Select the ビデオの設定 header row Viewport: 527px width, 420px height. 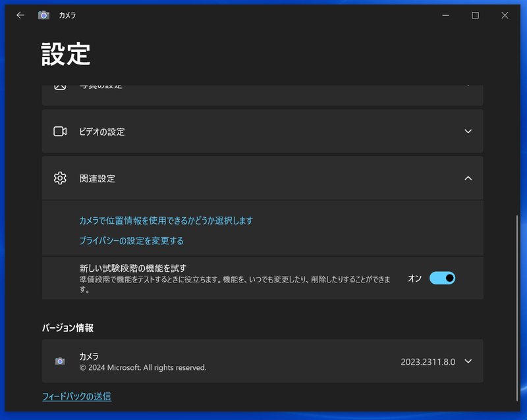pyautogui.click(x=263, y=130)
